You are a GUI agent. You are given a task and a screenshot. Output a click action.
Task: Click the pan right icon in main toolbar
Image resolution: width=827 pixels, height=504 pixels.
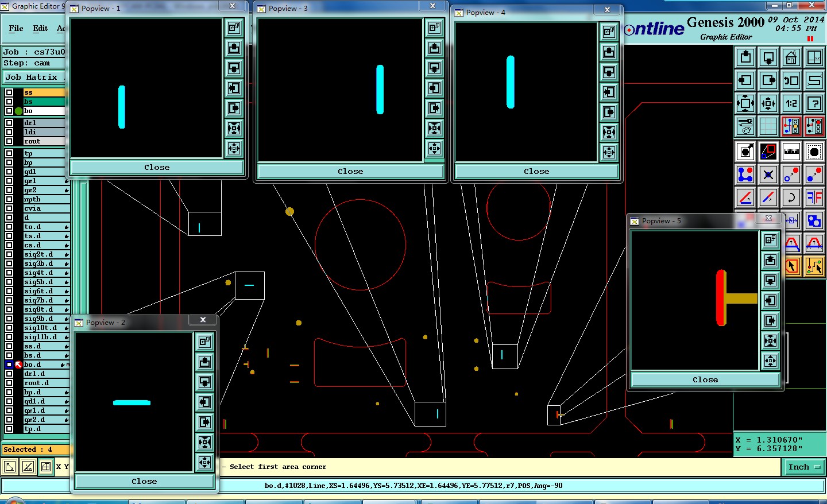pos(768,80)
